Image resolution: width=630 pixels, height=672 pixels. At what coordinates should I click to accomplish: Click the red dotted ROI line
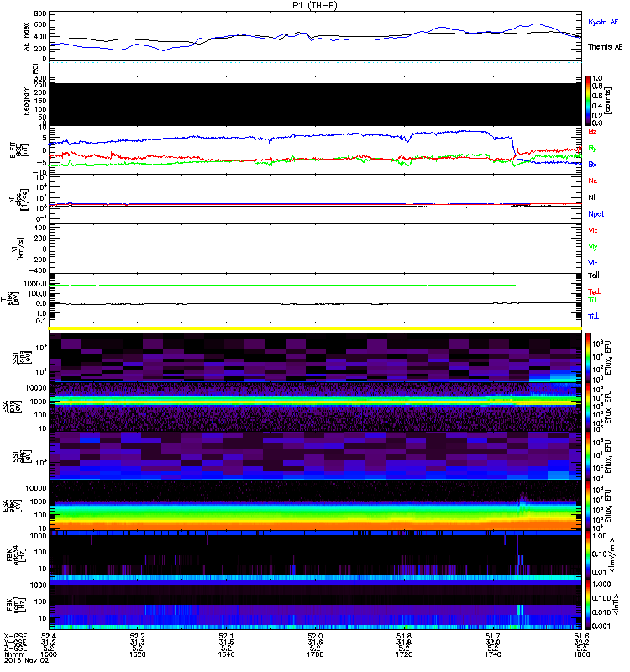[315, 71]
